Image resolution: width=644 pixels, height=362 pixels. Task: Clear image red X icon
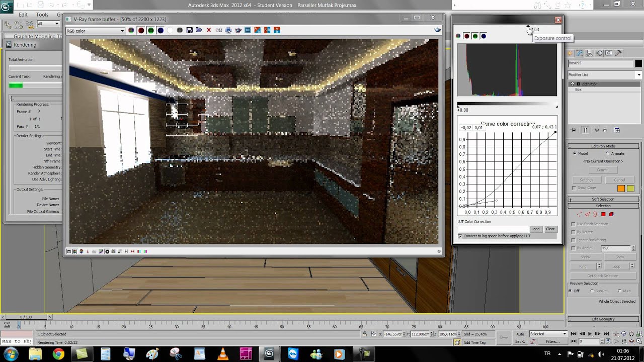[x=208, y=30]
